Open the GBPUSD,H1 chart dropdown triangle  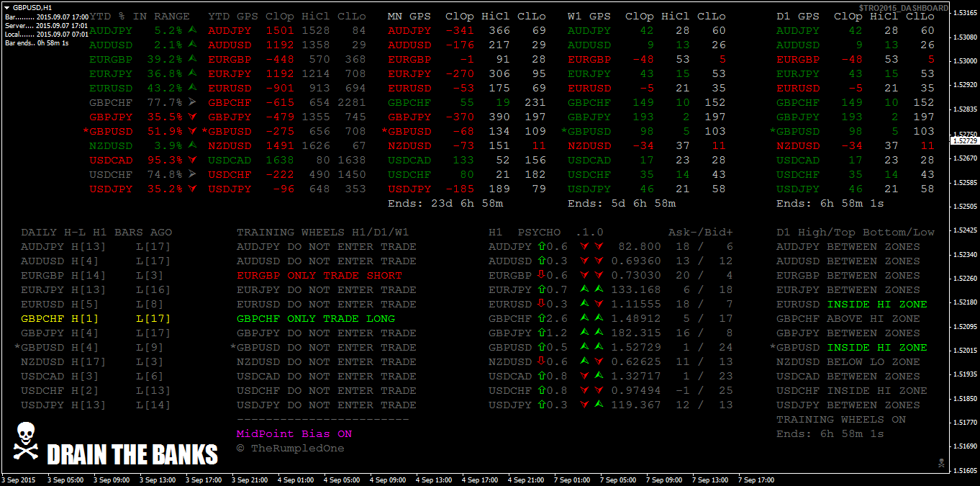coord(7,7)
